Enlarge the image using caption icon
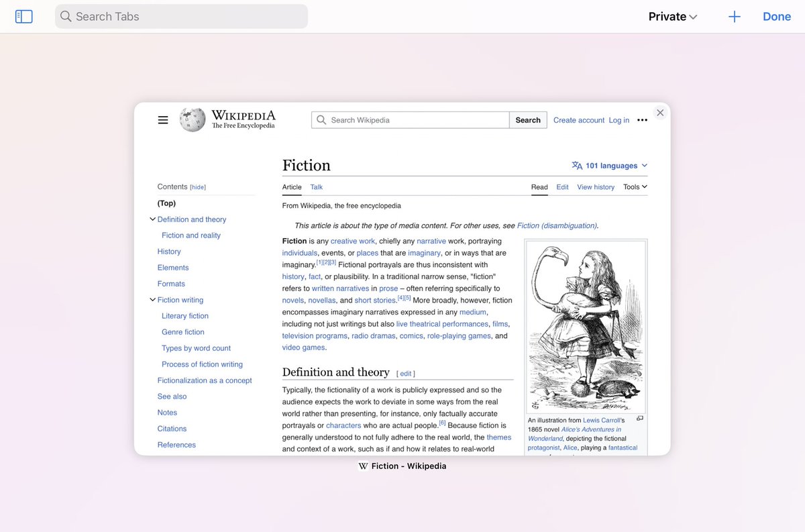 click(x=640, y=418)
